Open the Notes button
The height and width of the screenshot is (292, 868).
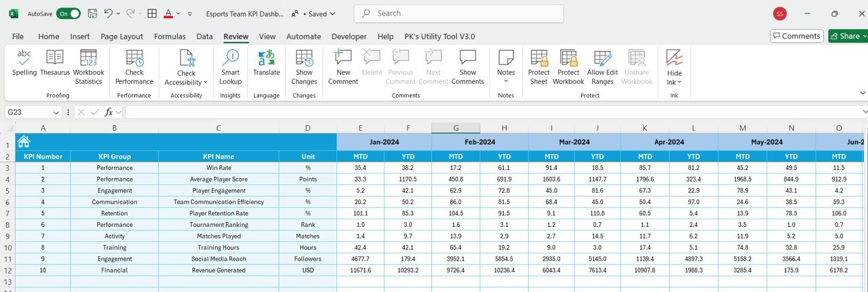(x=506, y=67)
